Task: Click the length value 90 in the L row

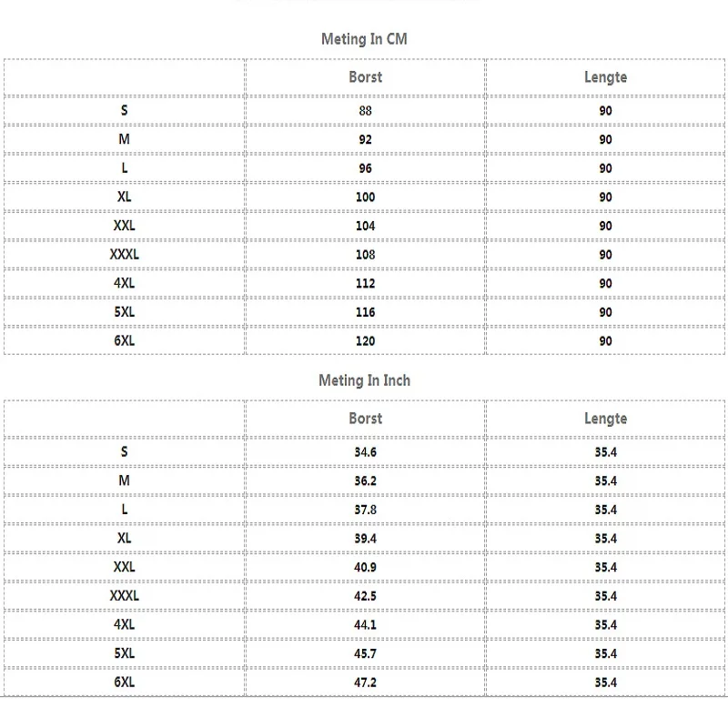Action: tap(605, 168)
